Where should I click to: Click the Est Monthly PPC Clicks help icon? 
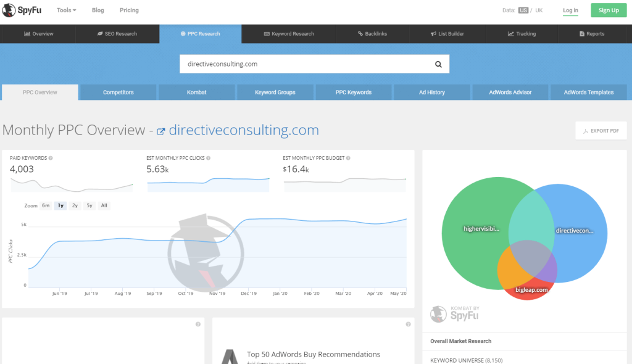(209, 158)
